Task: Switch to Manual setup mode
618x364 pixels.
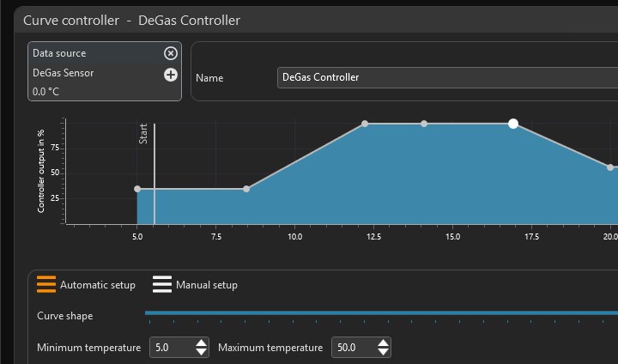Action: pos(195,285)
